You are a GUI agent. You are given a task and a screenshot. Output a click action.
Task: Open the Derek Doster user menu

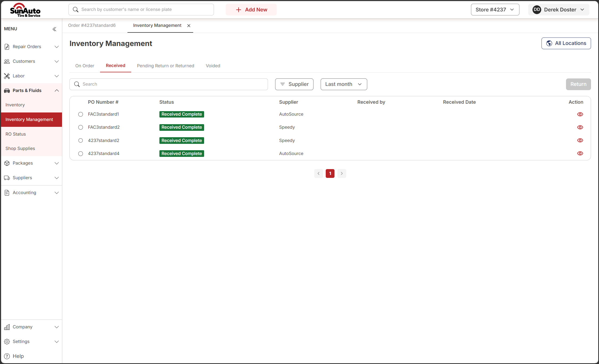point(559,10)
